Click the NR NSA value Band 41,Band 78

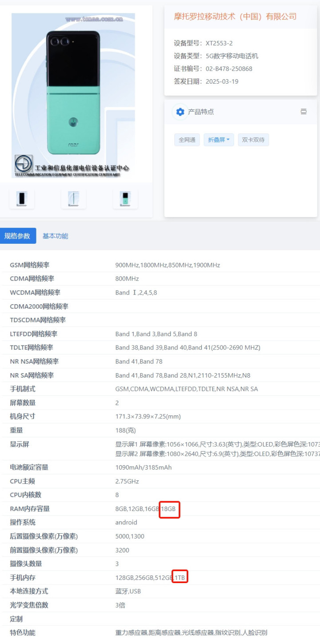139,362
